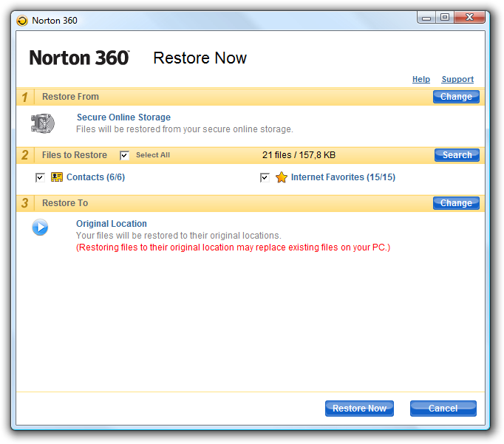Click the '21 files / 157,8 KB' text
The width and height of the screenshot is (504, 444).
click(x=299, y=155)
